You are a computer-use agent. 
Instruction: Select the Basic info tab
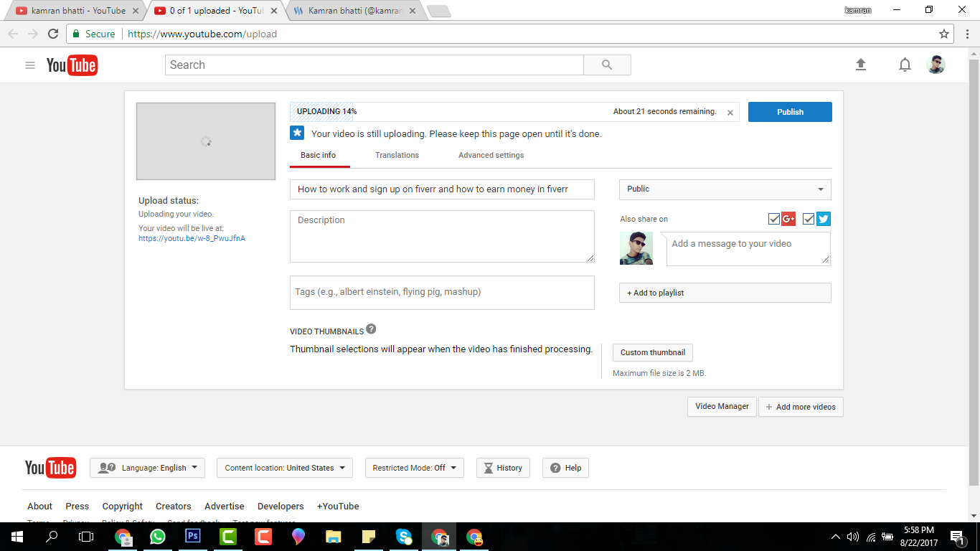318,155
